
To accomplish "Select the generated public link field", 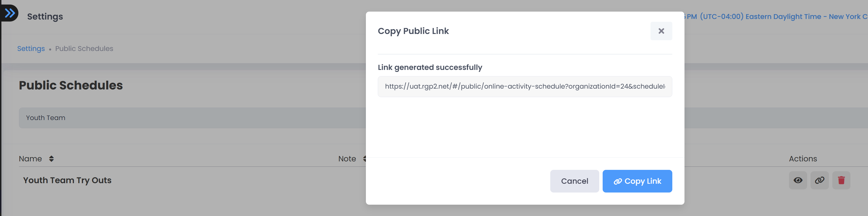I will (525, 87).
